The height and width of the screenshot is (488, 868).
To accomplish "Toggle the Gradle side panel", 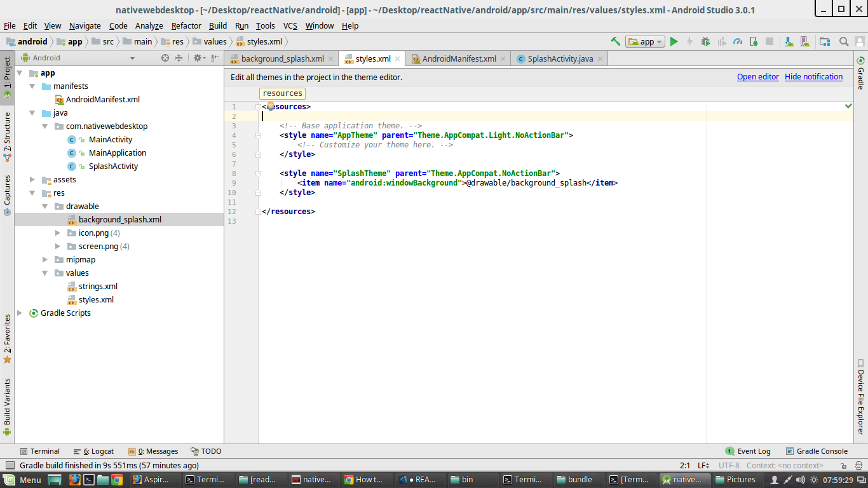I will click(x=861, y=72).
